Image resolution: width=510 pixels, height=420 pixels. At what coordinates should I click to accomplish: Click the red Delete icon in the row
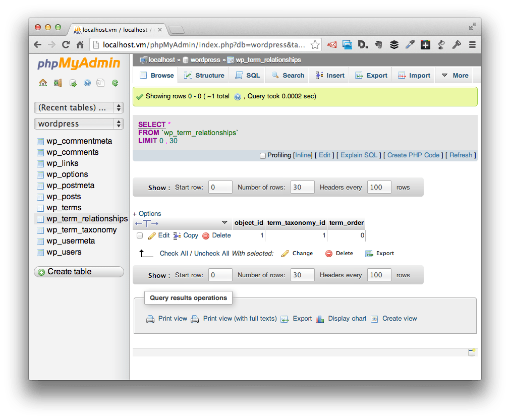click(206, 235)
